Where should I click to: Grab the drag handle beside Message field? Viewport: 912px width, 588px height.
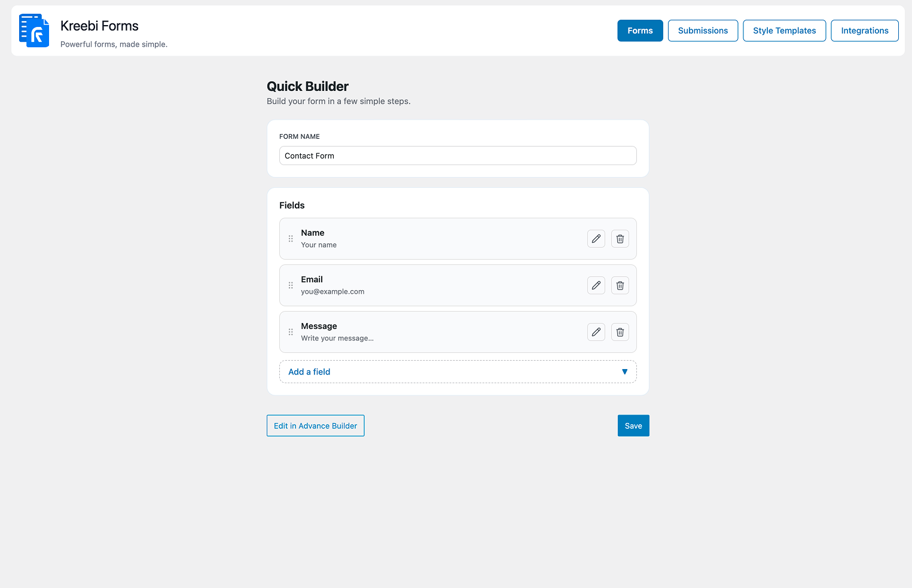click(291, 331)
